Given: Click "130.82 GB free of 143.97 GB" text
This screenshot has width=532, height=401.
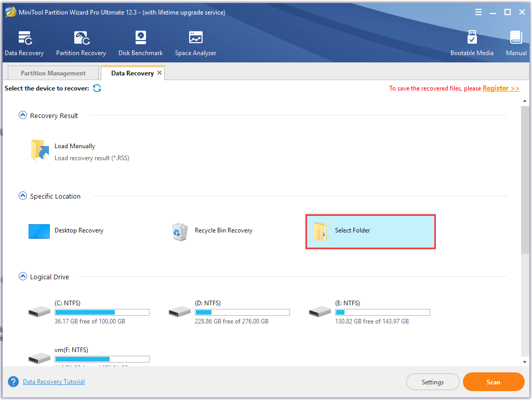Looking at the screenshot, I should point(372,321).
